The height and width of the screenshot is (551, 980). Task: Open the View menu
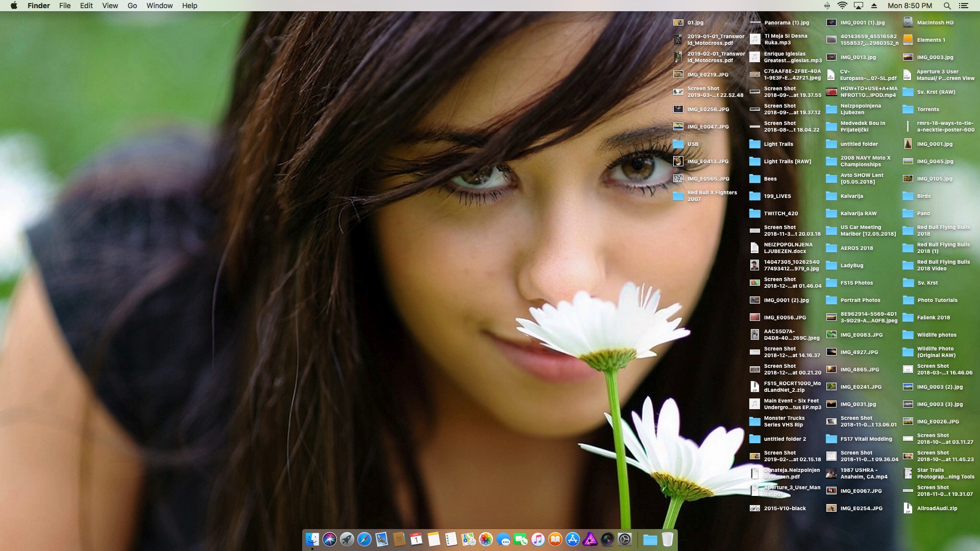(x=110, y=6)
